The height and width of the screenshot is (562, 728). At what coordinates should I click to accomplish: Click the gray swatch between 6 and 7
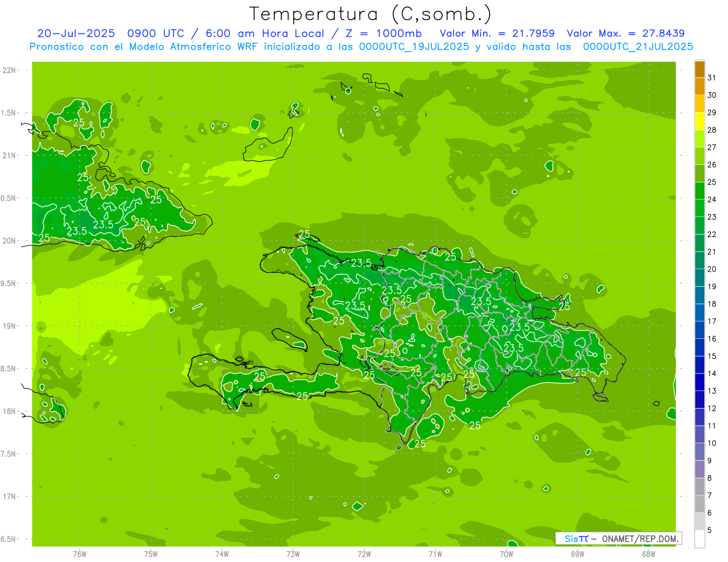[699, 504]
